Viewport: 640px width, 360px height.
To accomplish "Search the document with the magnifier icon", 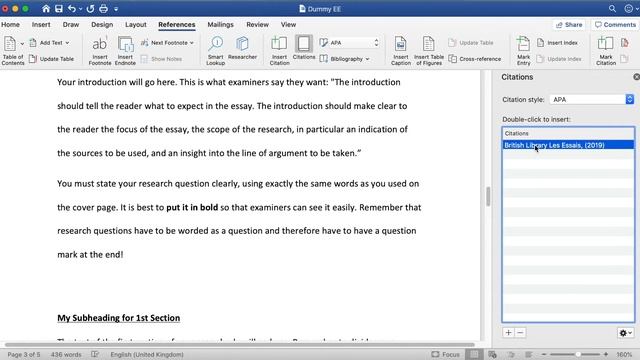I will pos(612,9).
